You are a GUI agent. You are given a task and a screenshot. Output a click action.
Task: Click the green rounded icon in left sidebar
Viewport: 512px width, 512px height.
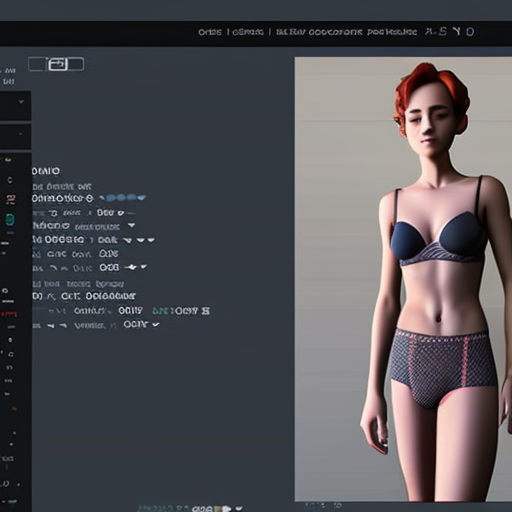click(x=10, y=219)
